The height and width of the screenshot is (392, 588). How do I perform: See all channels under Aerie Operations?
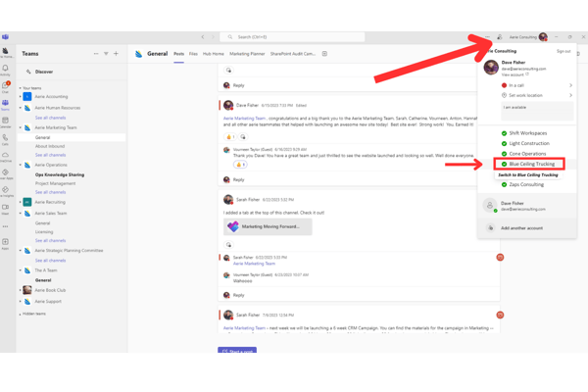pos(50,192)
